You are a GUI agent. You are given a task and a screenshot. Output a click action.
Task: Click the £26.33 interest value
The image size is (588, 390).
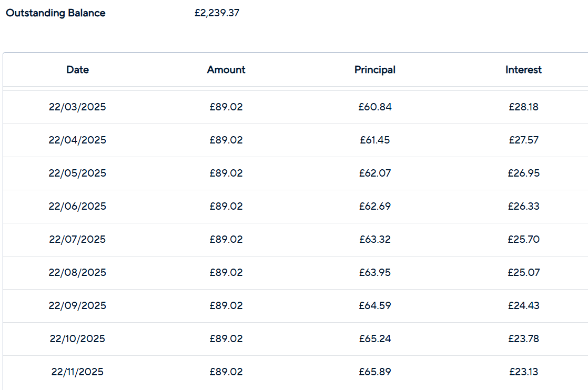(x=523, y=206)
